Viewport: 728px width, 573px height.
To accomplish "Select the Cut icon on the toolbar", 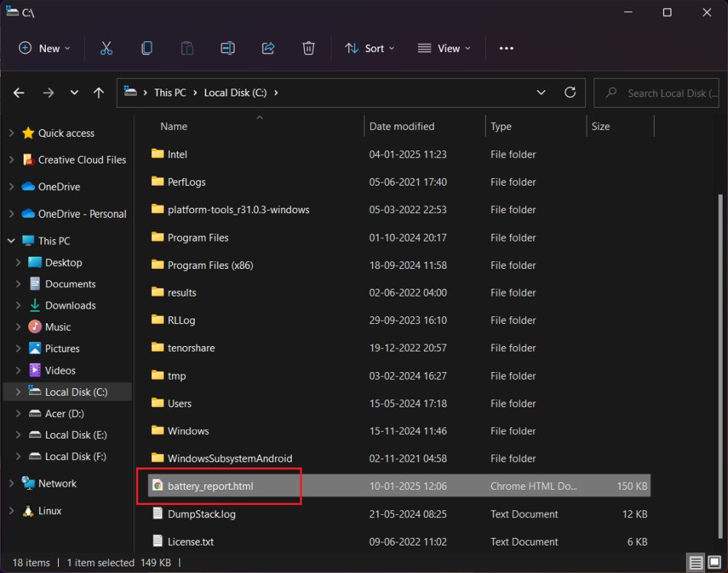I will (x=105, y=48).
